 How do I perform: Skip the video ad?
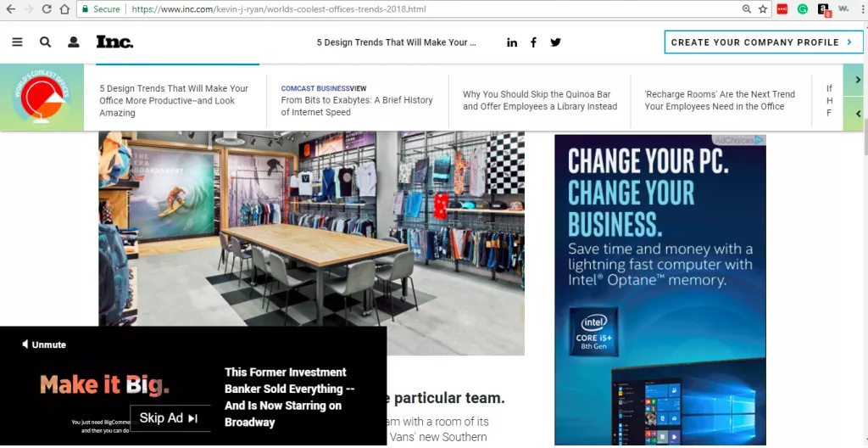coord(169,417)
